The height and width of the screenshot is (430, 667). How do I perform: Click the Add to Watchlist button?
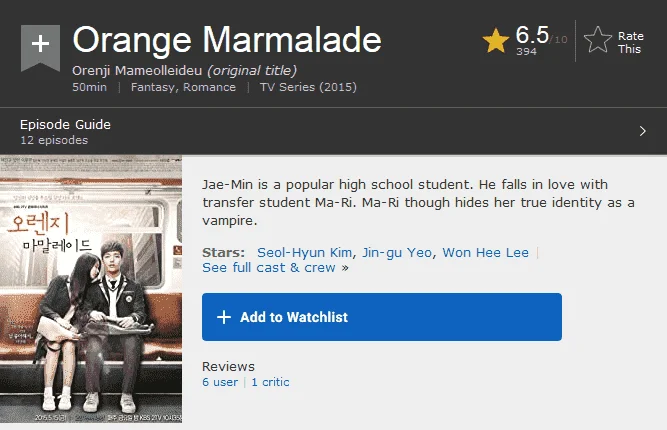click(x=382, y=317)
